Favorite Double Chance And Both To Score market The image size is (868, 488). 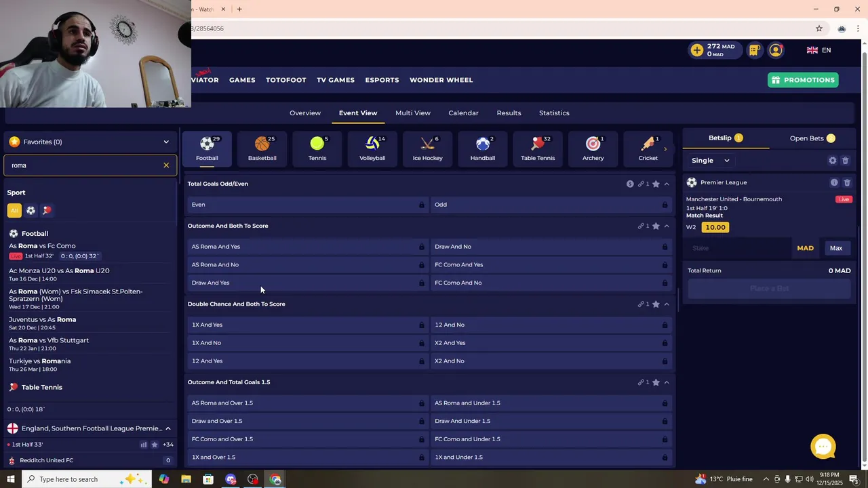coord(656,304)
